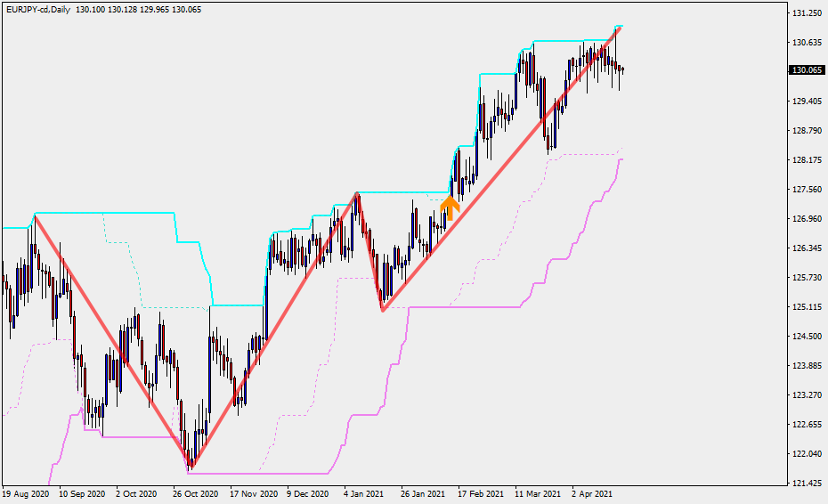
Task: Click the 17 Feb 2021 date label
Action: click(x=480, y=493)
